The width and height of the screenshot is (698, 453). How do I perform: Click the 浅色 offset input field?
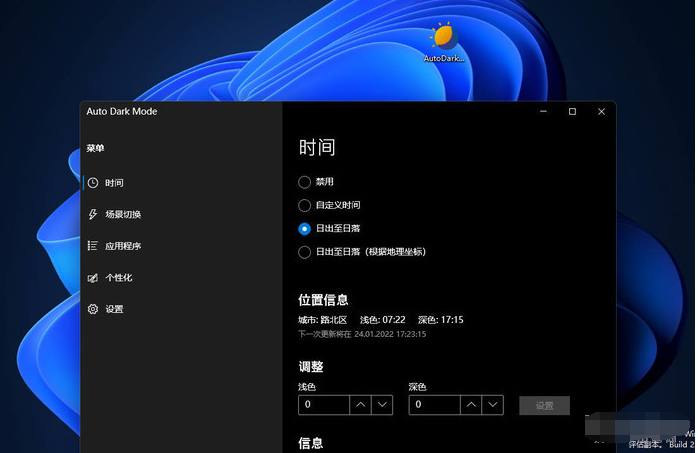coord(323,405)
